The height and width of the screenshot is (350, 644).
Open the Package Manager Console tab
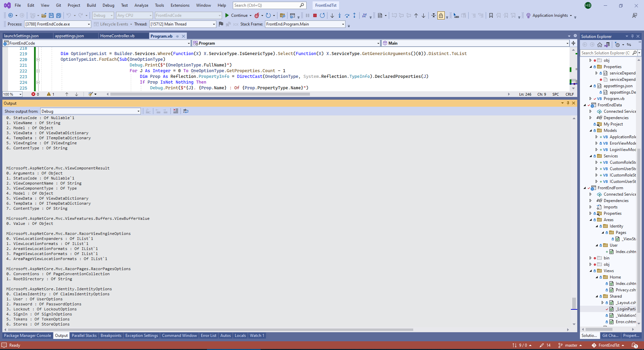(28, 336)
